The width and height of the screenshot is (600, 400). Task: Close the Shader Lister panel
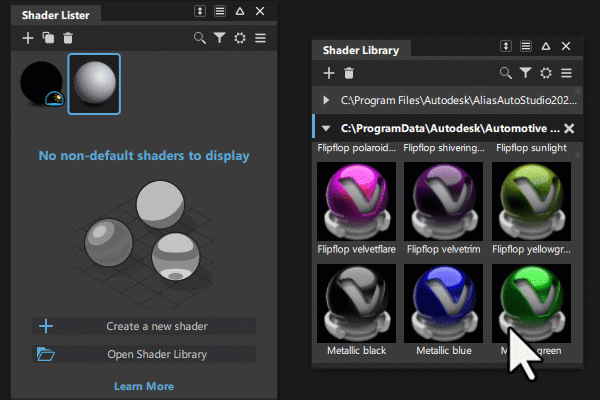(x=260, y=11)
